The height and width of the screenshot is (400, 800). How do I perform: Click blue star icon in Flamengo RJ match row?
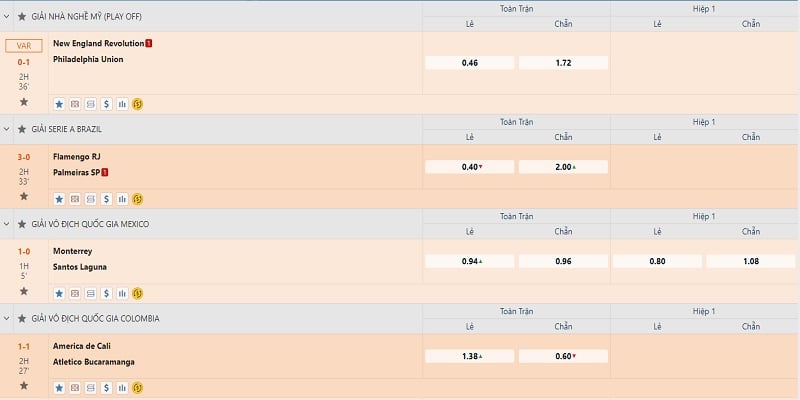[58, 198]
